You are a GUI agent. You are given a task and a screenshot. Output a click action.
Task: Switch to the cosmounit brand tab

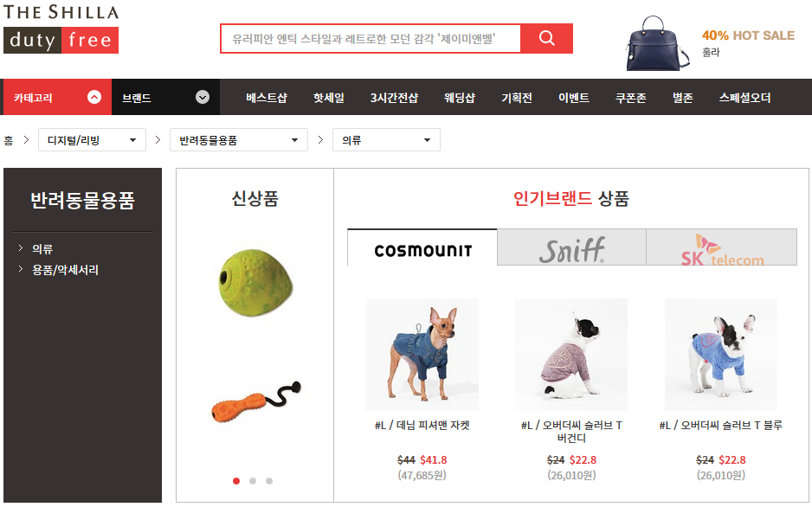click(422, 247)
